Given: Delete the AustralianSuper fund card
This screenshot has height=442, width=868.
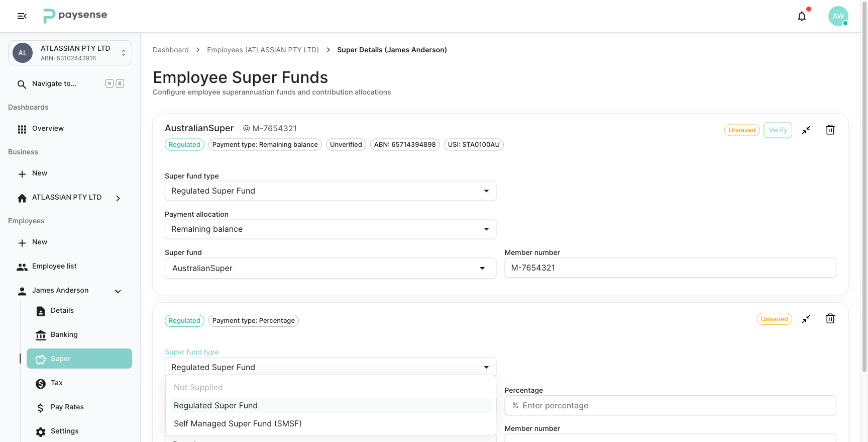Looking at the screenshot, I should pos(830,130).
